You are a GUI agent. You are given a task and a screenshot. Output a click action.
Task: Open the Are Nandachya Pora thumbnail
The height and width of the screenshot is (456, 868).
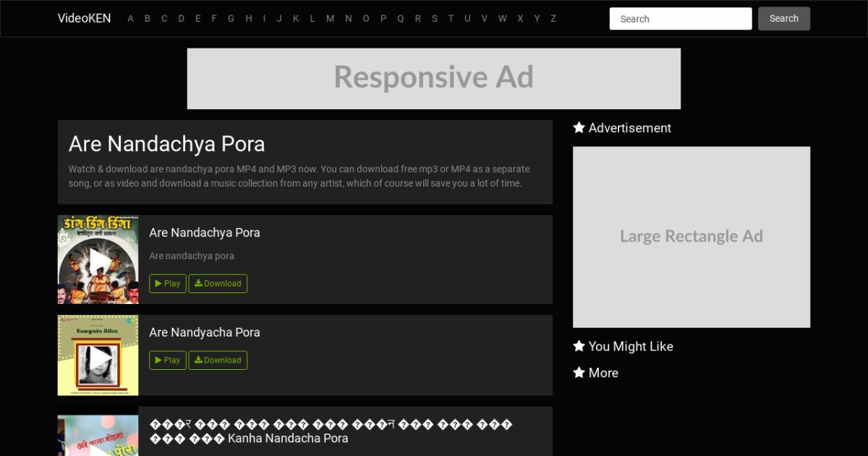[98, 259]
